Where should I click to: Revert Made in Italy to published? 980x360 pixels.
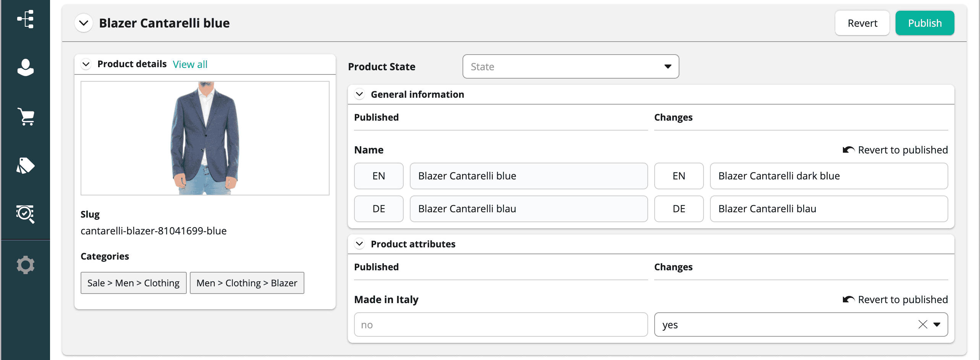(895, 300)
